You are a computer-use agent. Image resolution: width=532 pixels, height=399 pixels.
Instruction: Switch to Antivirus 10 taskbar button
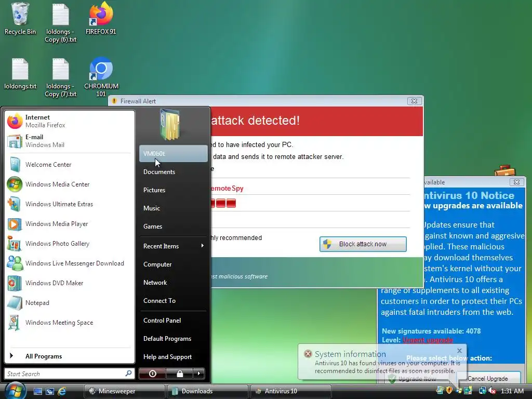click(290, 391)
